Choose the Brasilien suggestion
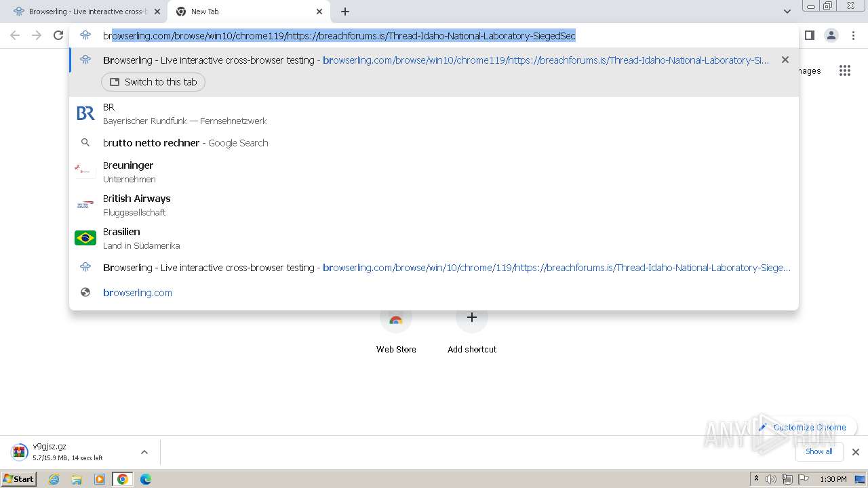868x488 pixels. tap(434, 238)
